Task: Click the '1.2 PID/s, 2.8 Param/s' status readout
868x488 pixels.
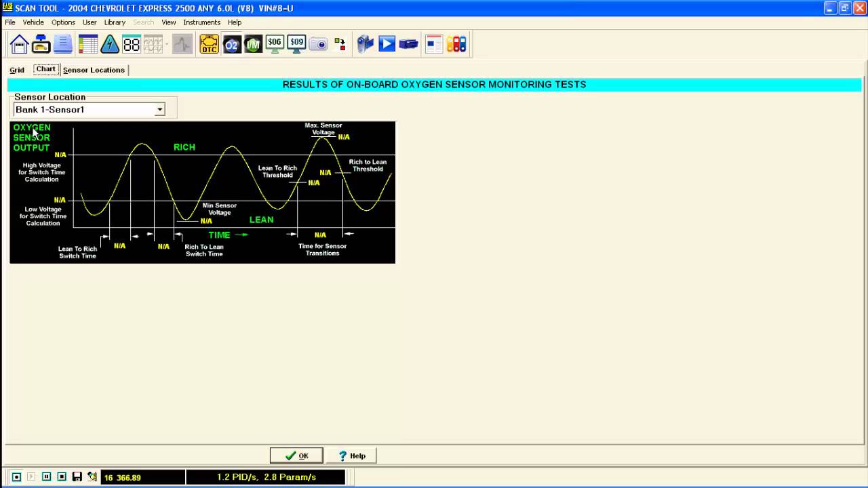Action: (266, 477)
